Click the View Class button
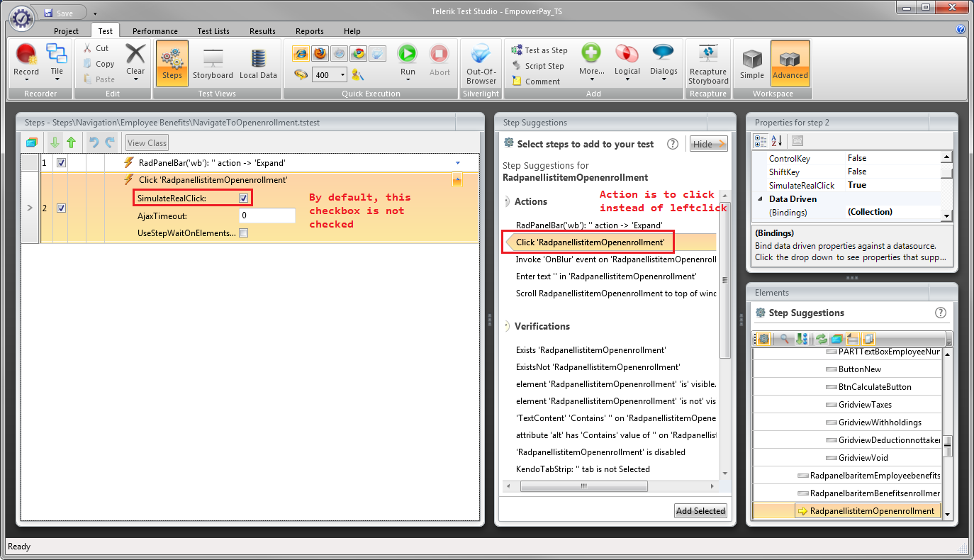The image size is (974, 560). 147,143
